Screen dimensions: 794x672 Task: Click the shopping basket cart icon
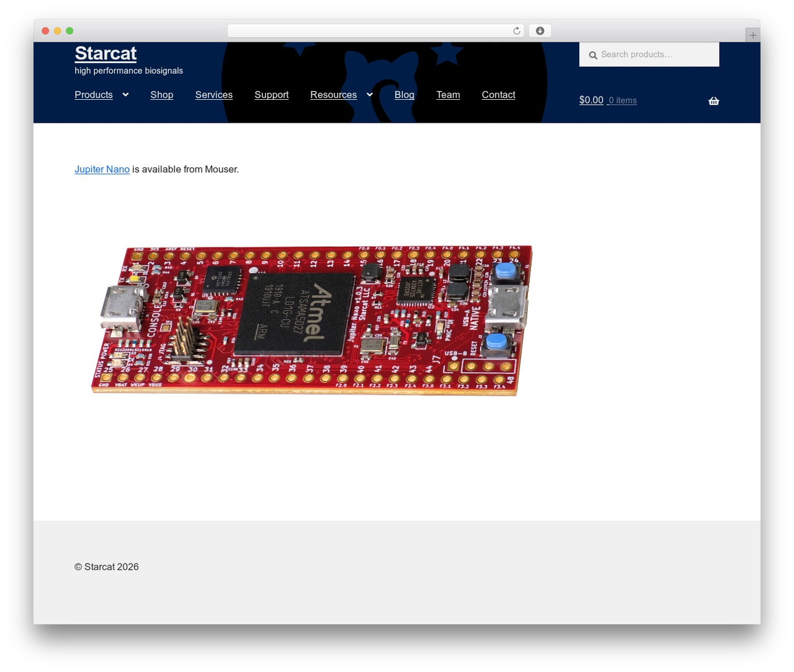point(714,100)
